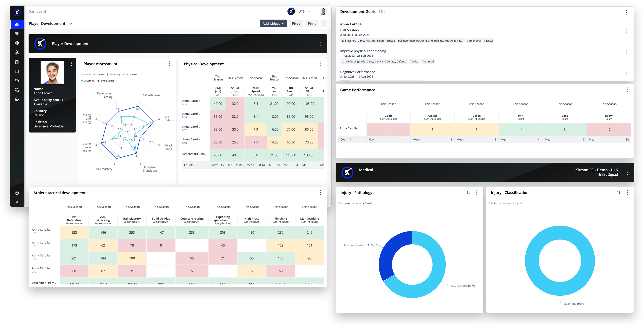Click the user profile avatar top right
This screenshot has height=327, width=644.
point(323,12)
